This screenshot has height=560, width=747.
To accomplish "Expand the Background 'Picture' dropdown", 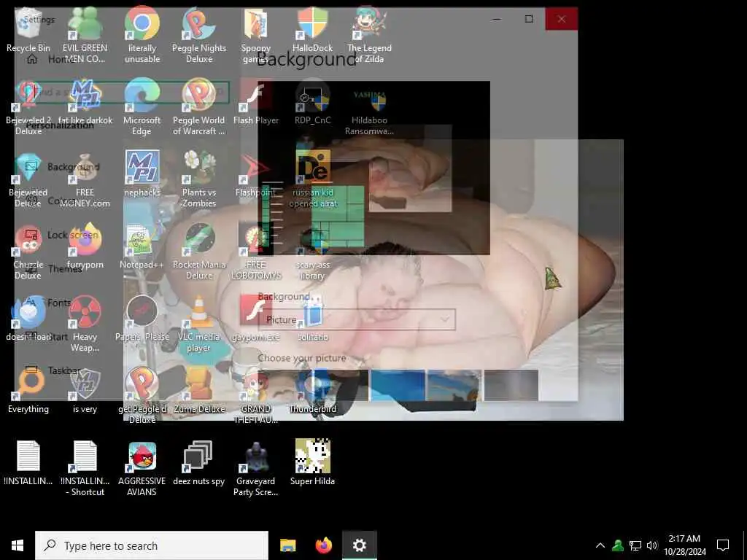I will click(357, 320).
